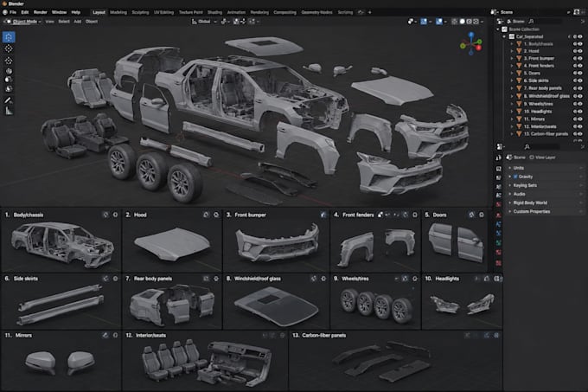Toggle the snapping magnet icon

coord(236,22)
